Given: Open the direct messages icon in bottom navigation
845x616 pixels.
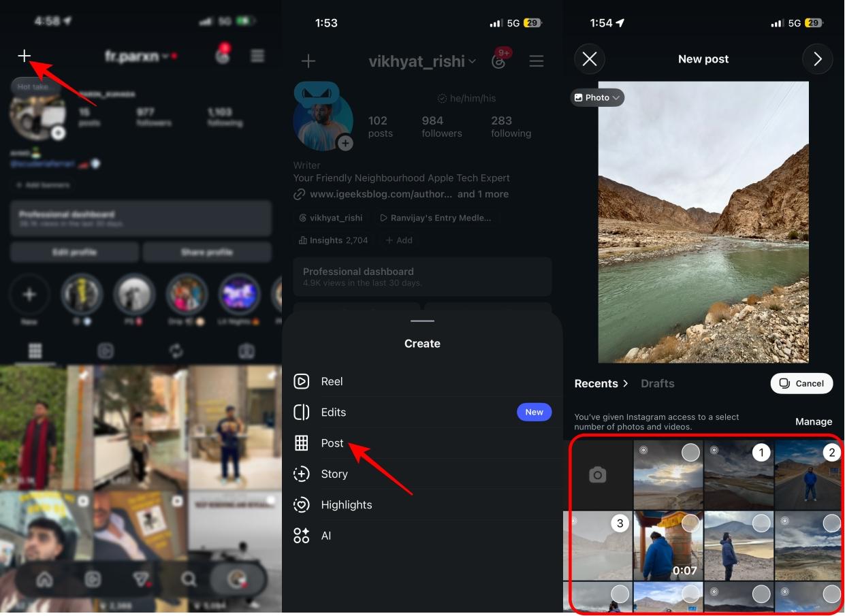Looking at the screenshot, I should pyautogui.click(x=140, y=579).
